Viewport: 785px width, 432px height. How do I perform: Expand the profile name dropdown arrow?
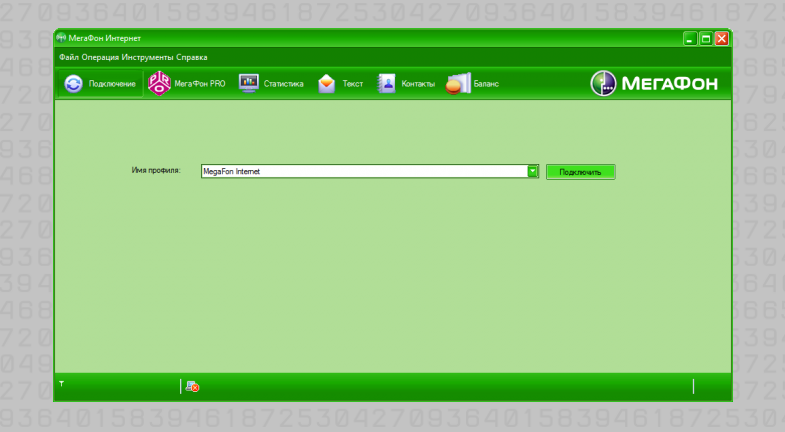pyautogui.click(x=533, y=171)
